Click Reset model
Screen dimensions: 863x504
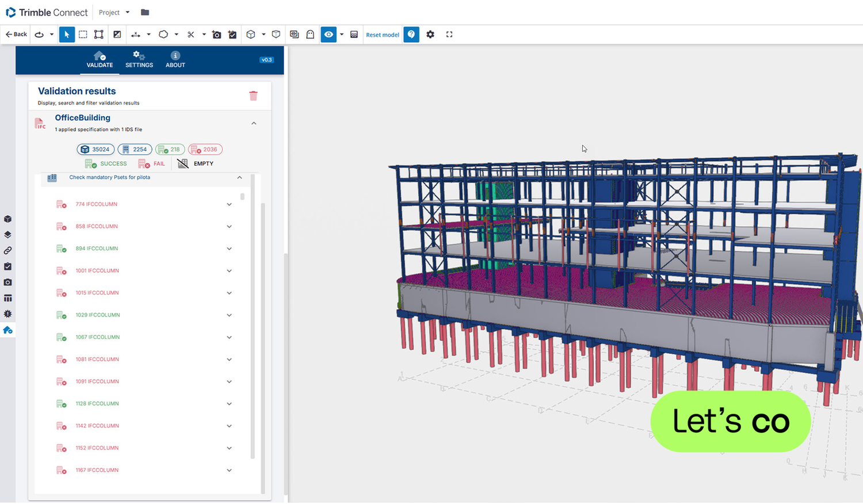(x=383, y=35)
